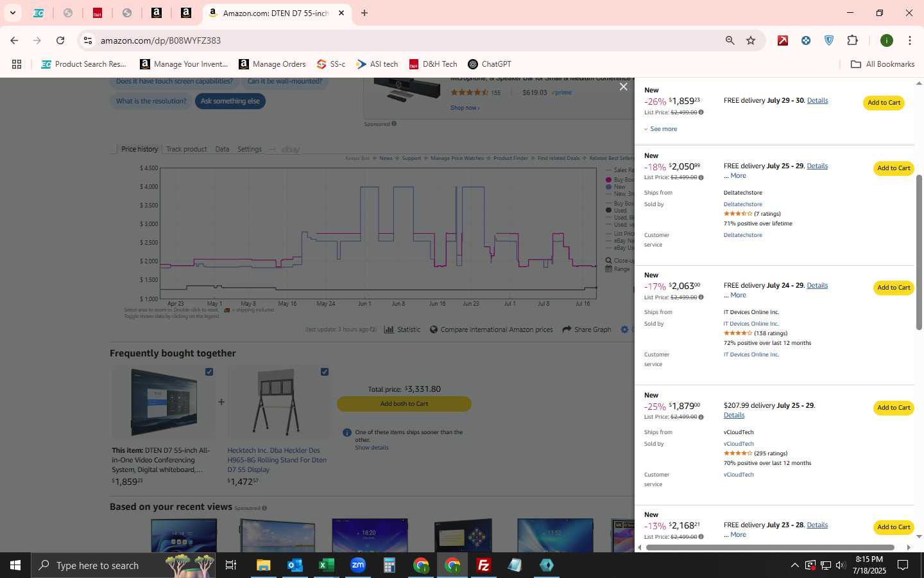Open the blue shield extension icon
Image resolution: width=924 pixels, height=578 pixels.
coord(829,40)
